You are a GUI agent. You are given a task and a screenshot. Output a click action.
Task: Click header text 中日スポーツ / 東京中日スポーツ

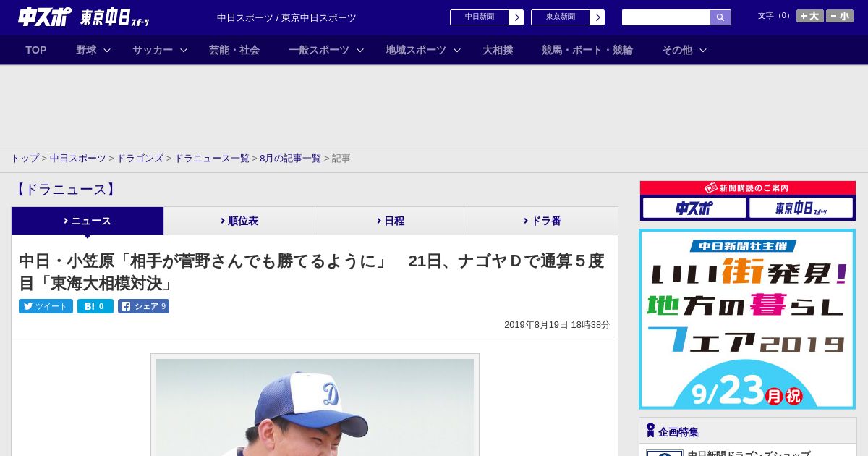286,17
